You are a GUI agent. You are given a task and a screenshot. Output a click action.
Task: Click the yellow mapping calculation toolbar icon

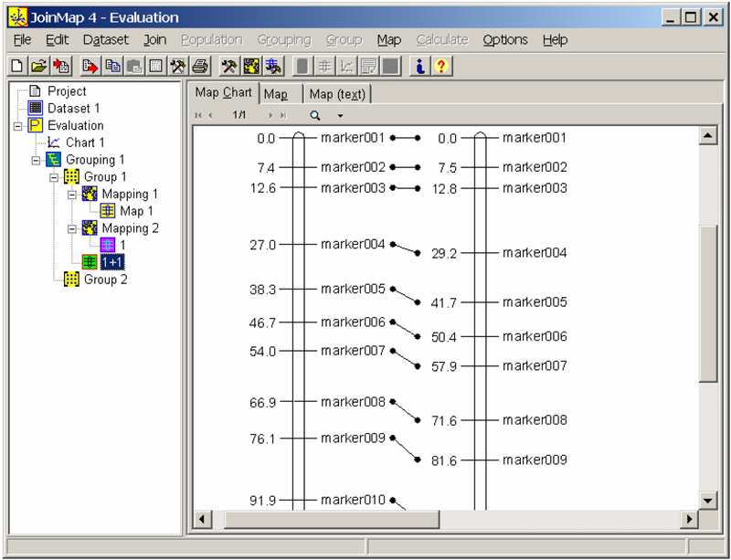click(x=251, y=66)
